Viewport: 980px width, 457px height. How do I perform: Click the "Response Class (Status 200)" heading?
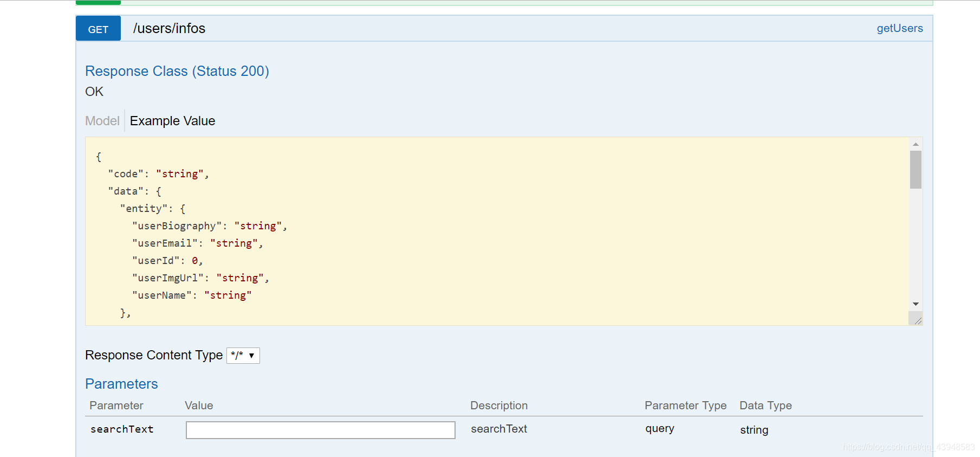pyautogui.click(x=177, y=71)
